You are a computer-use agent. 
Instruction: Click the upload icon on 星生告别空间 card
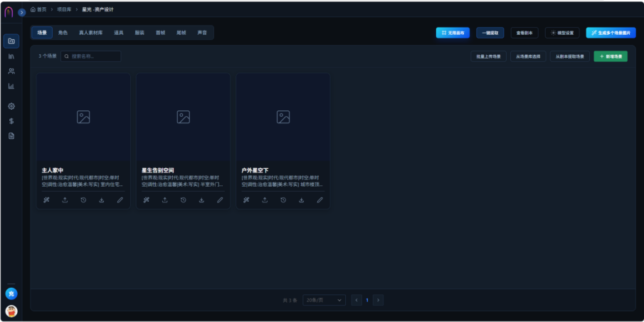coord(164,200)
